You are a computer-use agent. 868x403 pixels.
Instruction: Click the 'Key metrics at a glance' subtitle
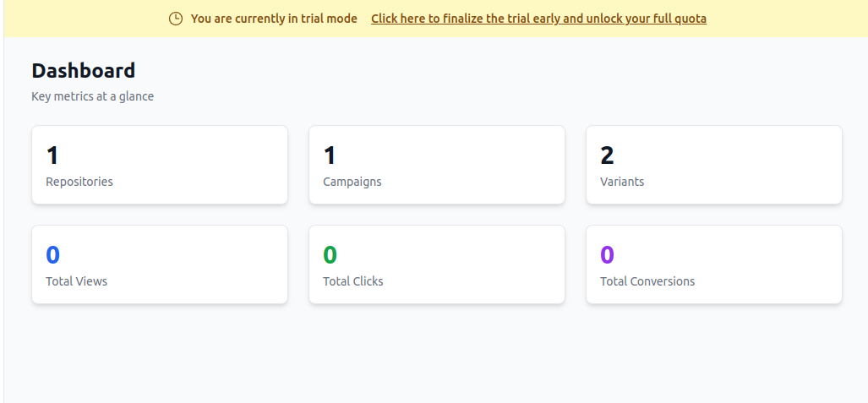pos(92,96)
